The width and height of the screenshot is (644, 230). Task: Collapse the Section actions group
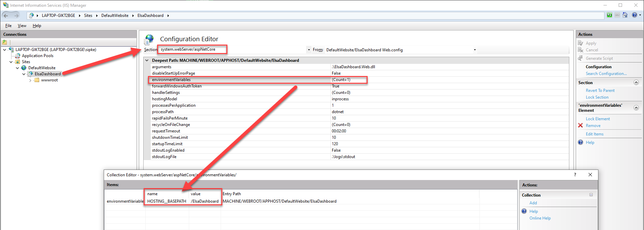click(x=636, y=82)
